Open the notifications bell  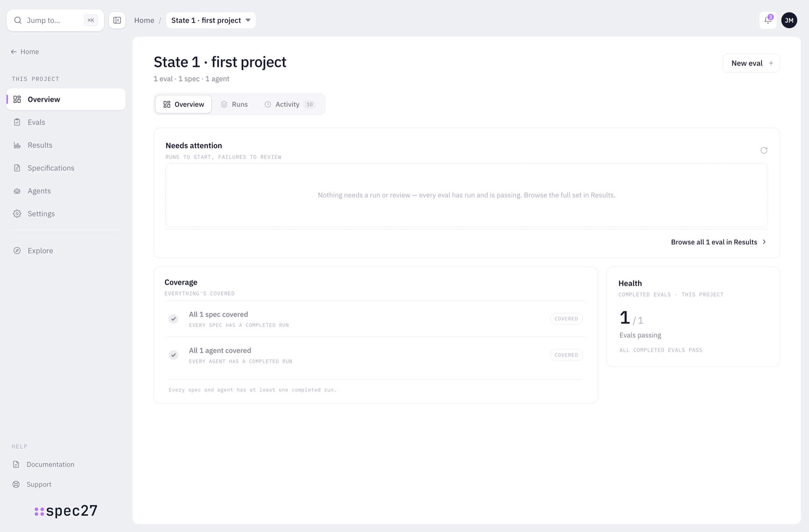point(768,20)
